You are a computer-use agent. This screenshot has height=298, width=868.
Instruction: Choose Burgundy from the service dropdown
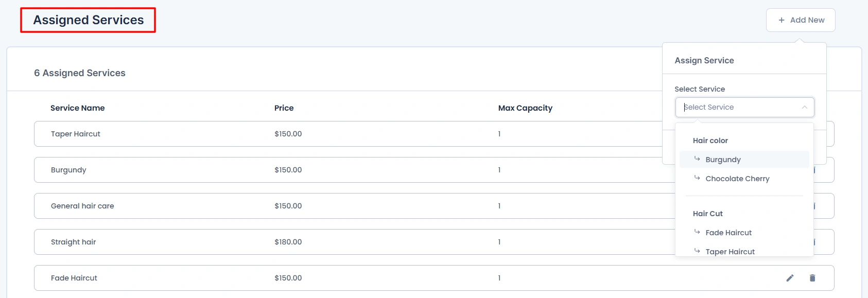[723, 160]
